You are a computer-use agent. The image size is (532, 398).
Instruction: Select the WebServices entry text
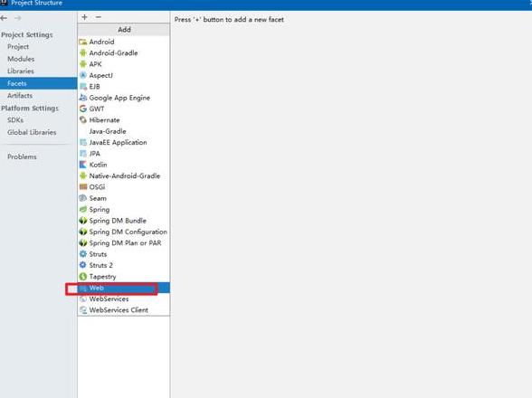click(x=109, y=298)
